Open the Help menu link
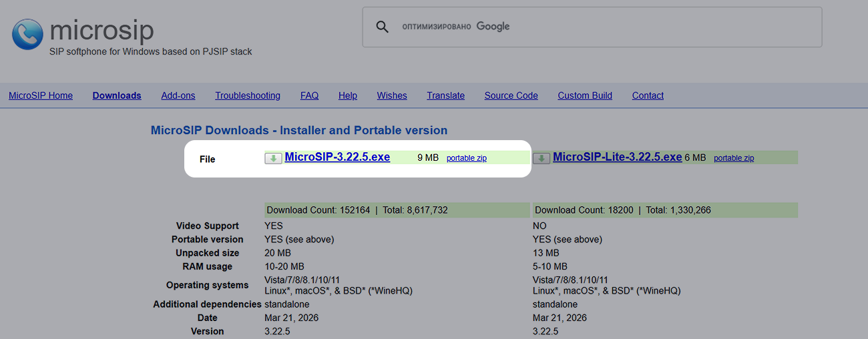Image resolution: width=868 pixels, height=339 pixels. click(348, 95)
